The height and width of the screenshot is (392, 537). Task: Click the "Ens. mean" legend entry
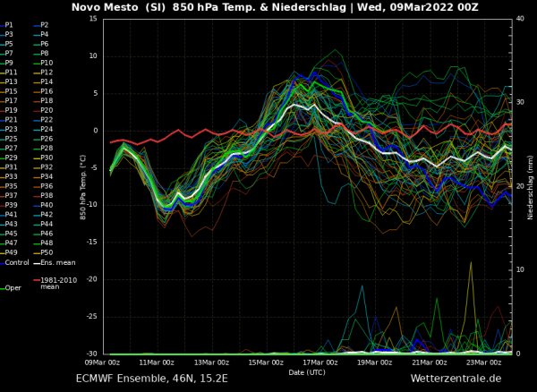pos(55,262)
